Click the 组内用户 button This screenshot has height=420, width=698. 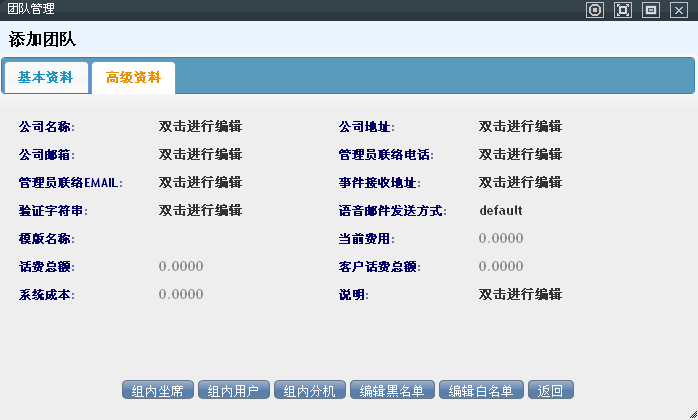(x=234, y=391)
